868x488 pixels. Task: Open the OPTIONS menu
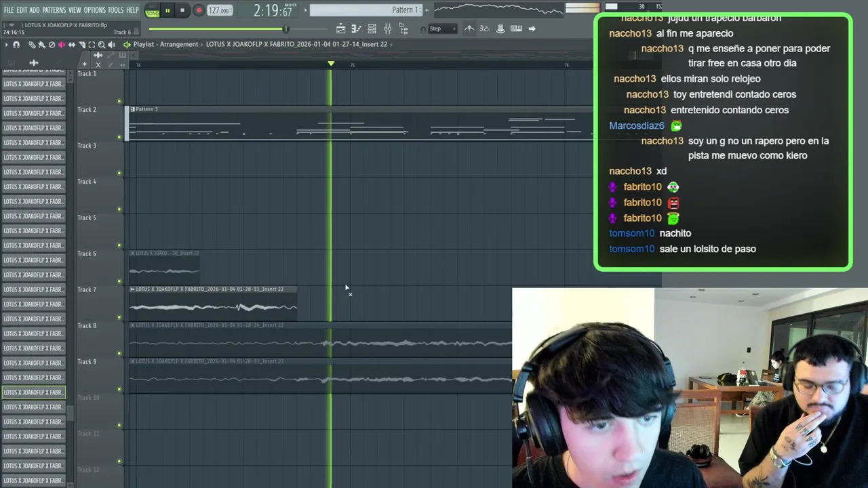point(95,10)
